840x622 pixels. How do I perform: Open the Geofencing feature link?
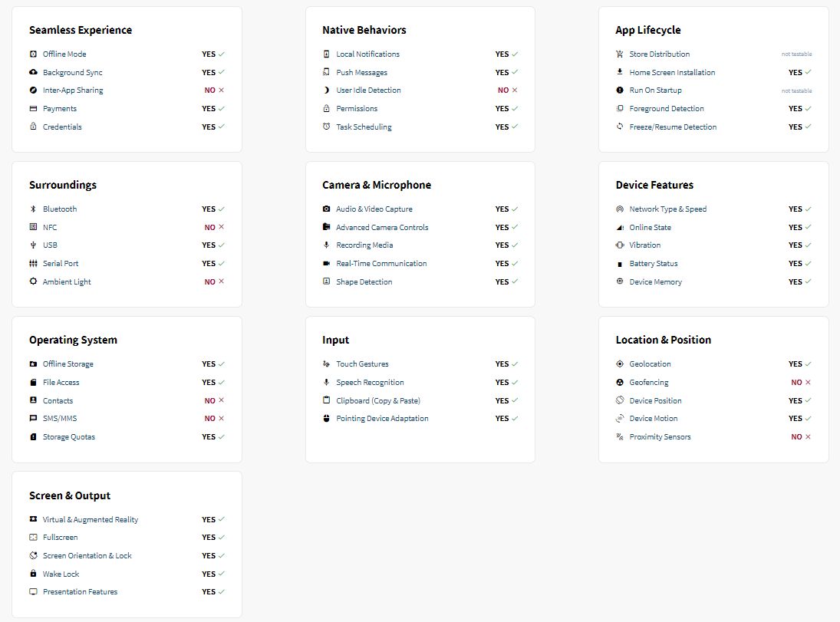649,383
